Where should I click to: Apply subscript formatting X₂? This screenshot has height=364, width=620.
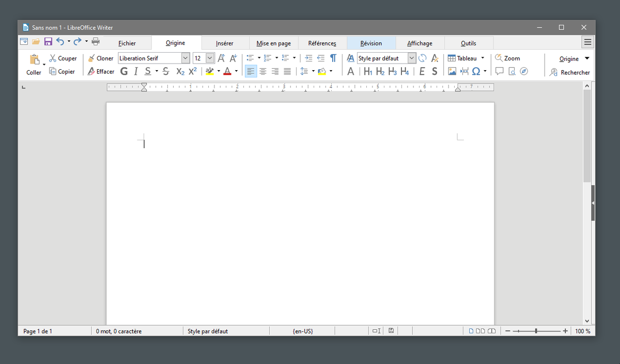180,71
